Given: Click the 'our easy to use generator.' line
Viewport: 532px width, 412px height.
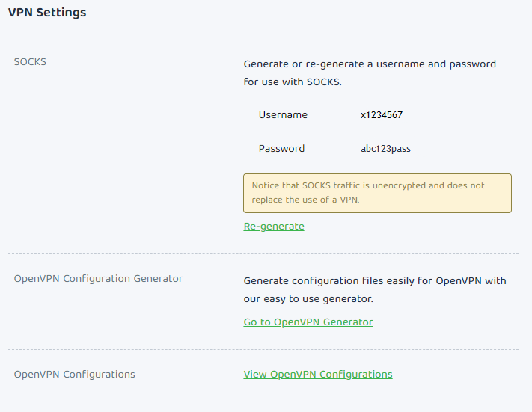Looking at the screenshot, I should [308, 299].
